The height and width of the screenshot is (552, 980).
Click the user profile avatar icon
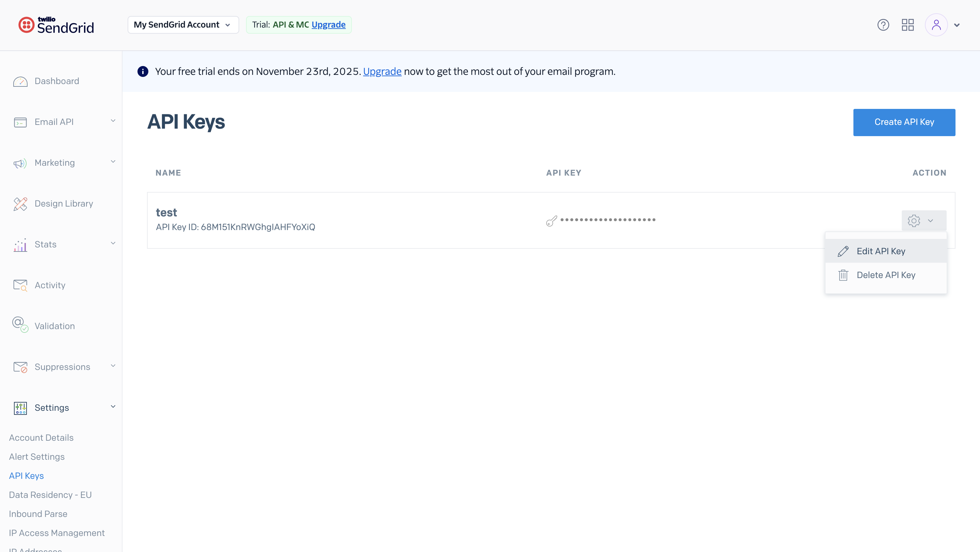(x=936, y=25)
